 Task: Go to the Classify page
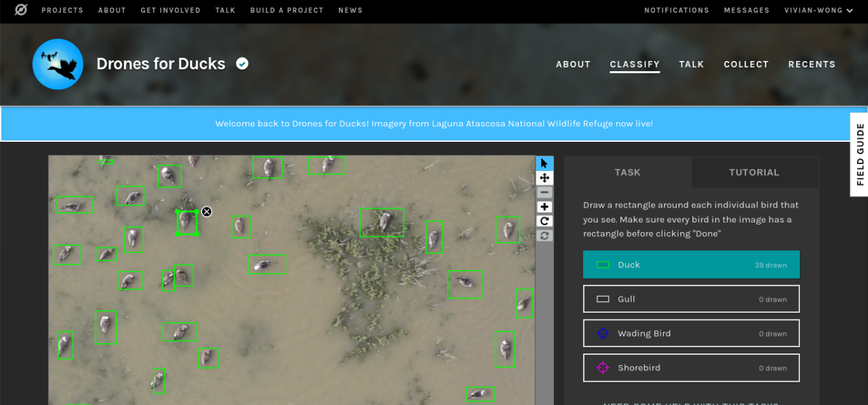(x=635, y=64)
